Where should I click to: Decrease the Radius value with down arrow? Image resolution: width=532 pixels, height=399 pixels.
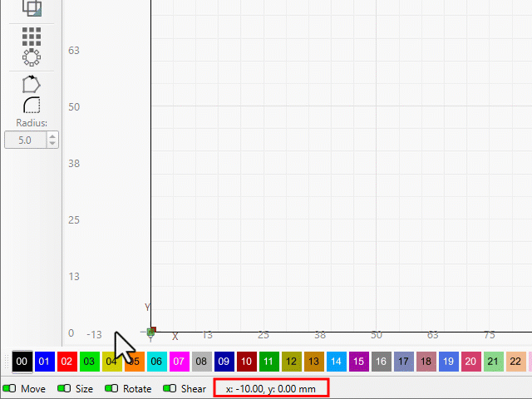[x=53, y=145]
